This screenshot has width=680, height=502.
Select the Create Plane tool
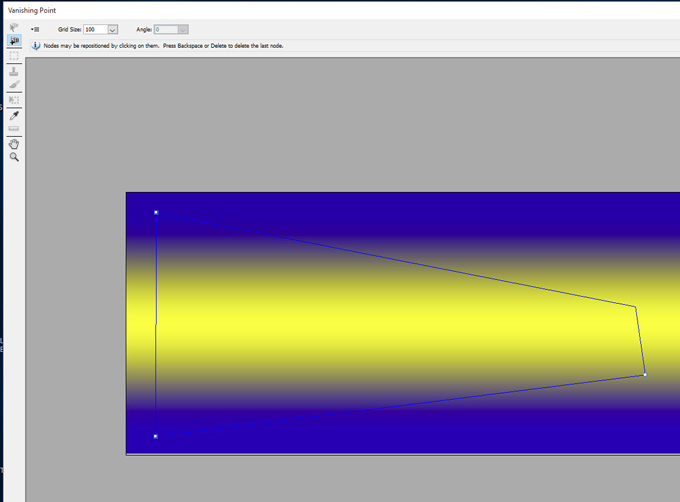(14, 41)
